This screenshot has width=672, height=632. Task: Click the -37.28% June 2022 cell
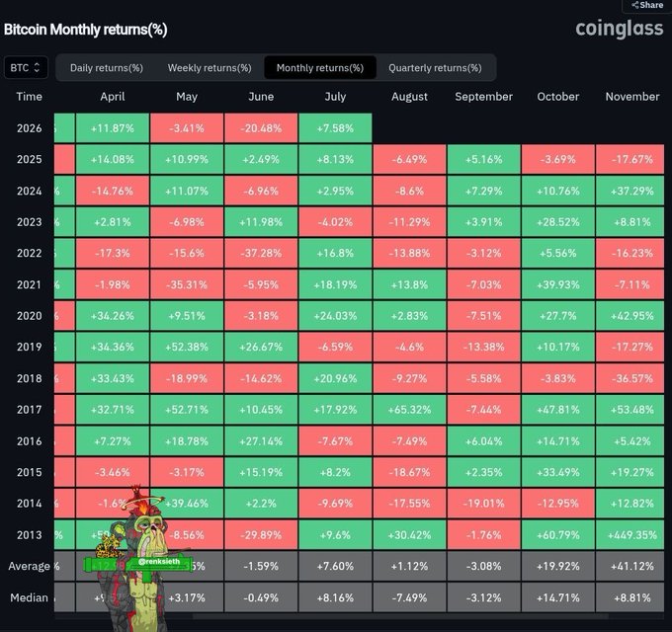click(x=261, y=253)
